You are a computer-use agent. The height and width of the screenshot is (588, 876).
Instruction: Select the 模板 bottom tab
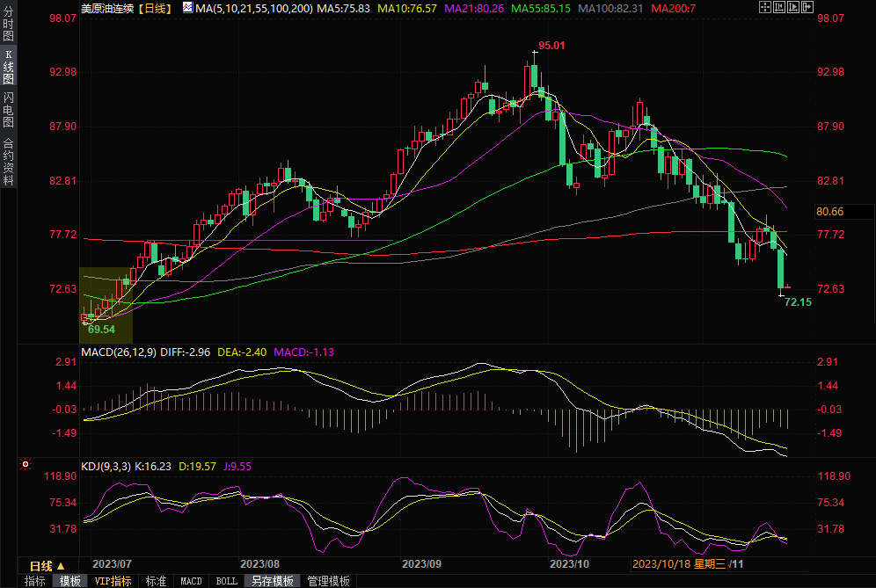(70, 581)
